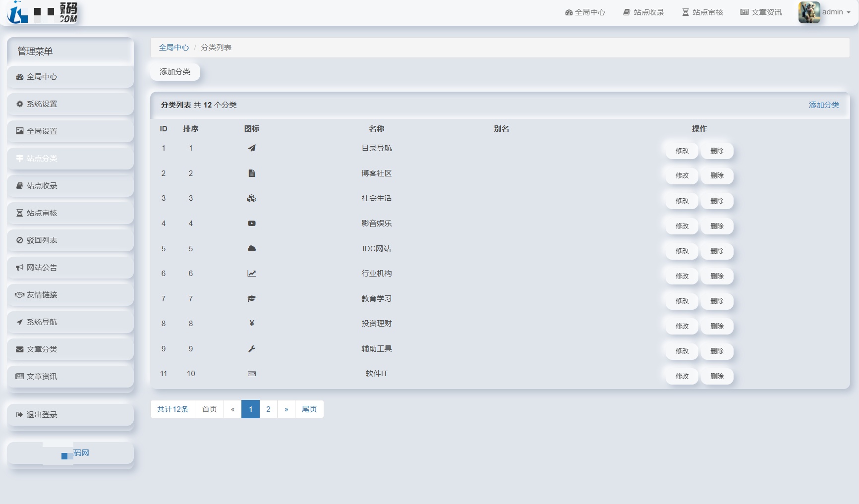Click 修改 for 影音娱乐
The image size is (859, 504).
click(x=682, y=226)
